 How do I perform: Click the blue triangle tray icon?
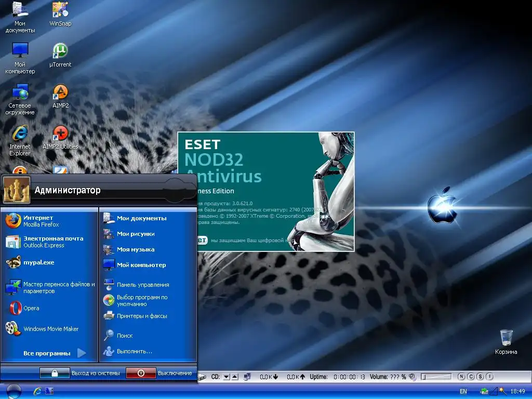coord(495,391)
